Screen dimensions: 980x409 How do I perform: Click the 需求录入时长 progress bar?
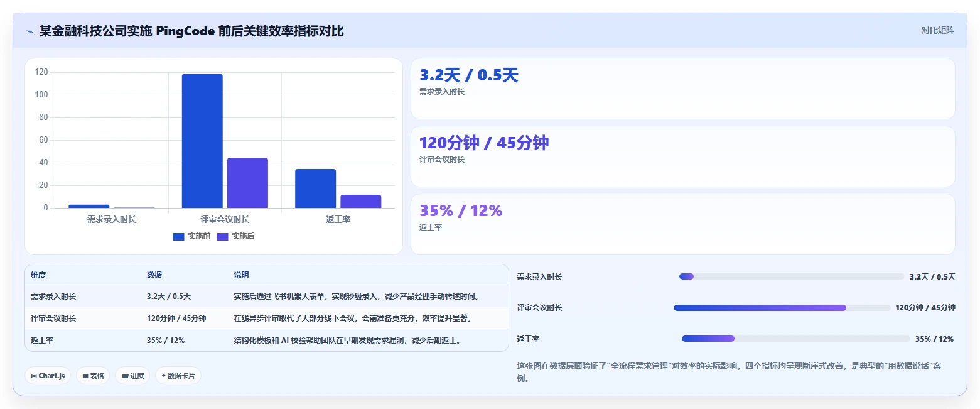tap(792, 276)
